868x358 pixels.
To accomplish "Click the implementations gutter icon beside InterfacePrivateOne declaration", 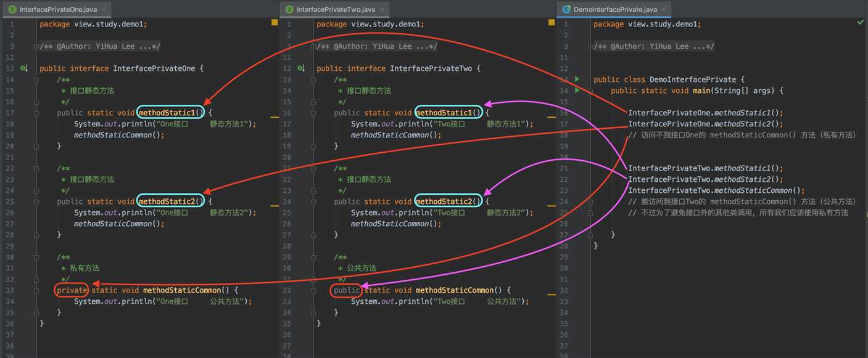I will click(24, 68).
